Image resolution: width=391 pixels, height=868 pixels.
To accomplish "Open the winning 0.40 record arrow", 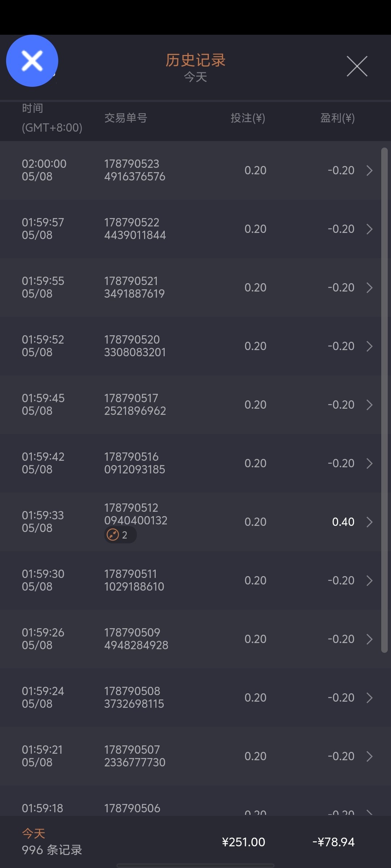I will [369, 522].
